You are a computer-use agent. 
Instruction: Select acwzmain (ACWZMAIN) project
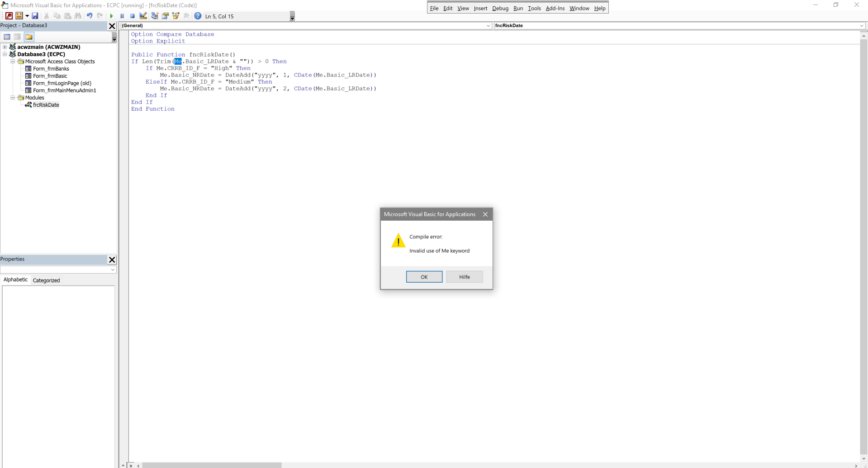48,47
